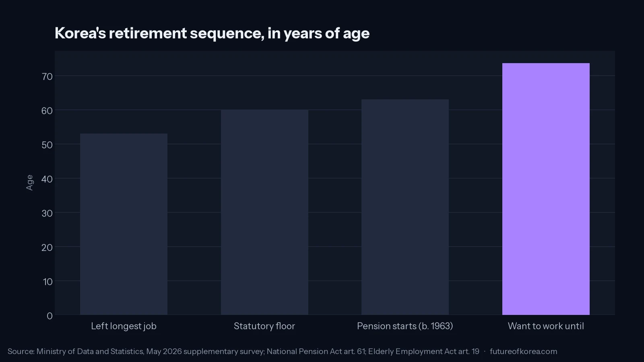Select the 'Statutory floor' bar

pos(264,212)
